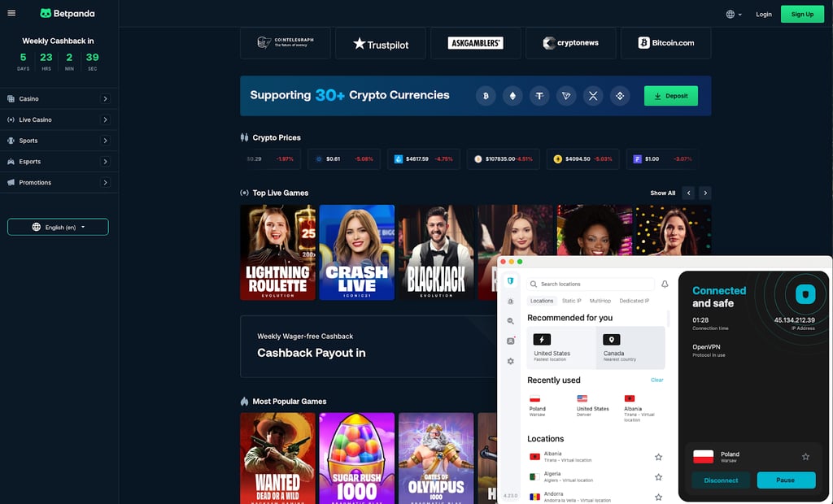Open the Live Casino menu item
The width and height of the screenshot is (833, 504).
[35, 119]
